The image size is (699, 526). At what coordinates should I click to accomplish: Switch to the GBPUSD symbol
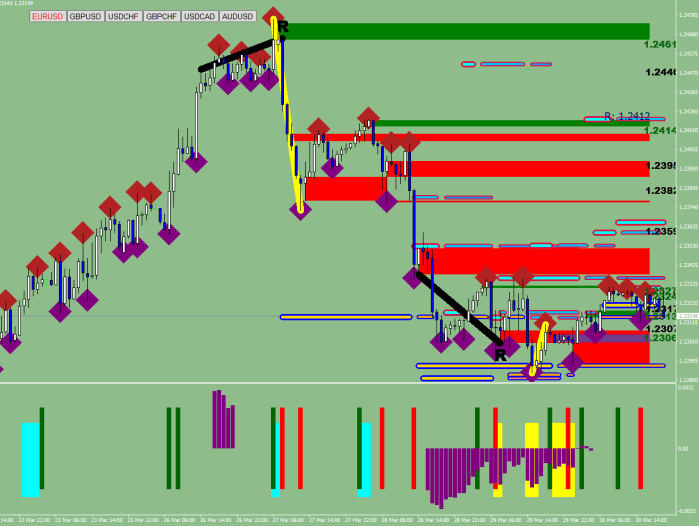(85, 17)
